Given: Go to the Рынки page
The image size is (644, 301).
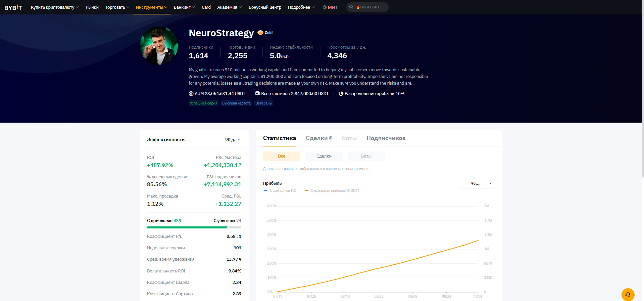Looking at the screenshot, I should coord(92,7).
